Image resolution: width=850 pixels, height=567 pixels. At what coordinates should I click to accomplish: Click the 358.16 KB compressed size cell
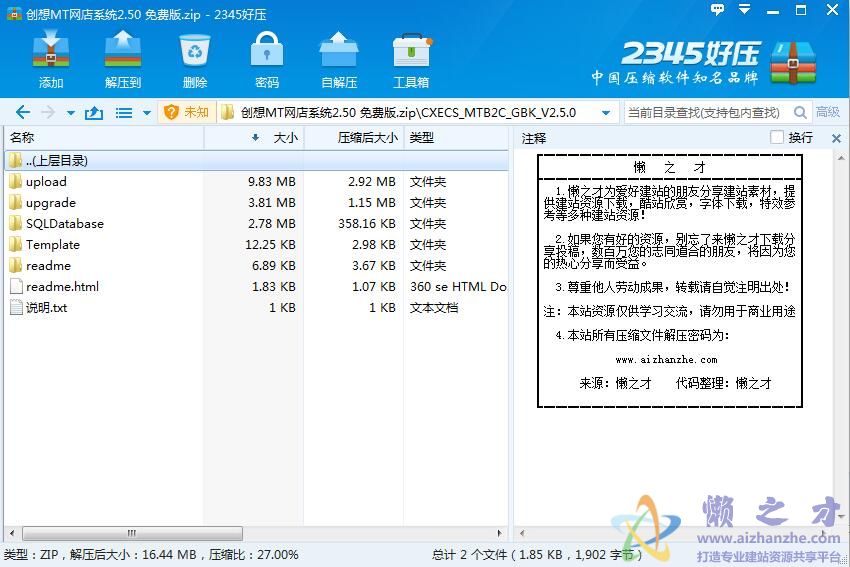(x=366, y=223)
